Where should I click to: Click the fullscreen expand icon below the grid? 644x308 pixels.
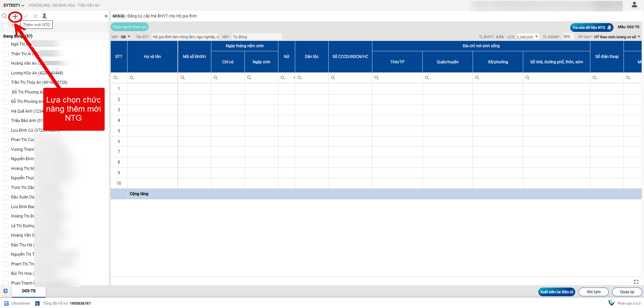click(636, 282)
